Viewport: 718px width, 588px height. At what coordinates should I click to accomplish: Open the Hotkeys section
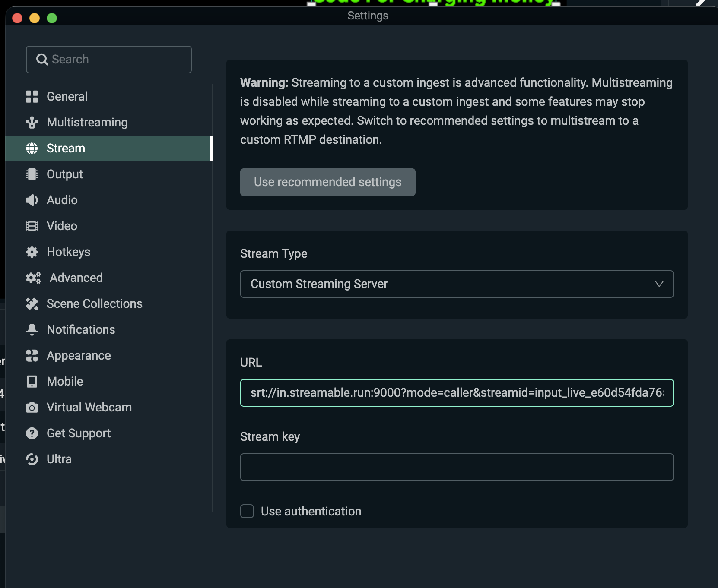click(109, 252)
